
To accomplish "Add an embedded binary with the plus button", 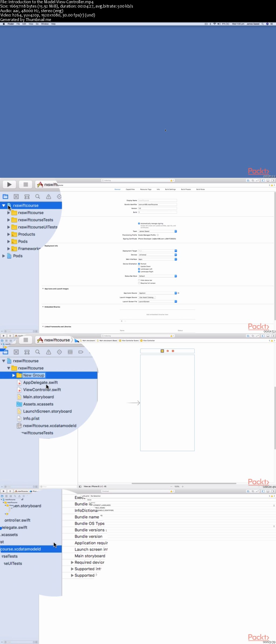I will tap(122, 321).
